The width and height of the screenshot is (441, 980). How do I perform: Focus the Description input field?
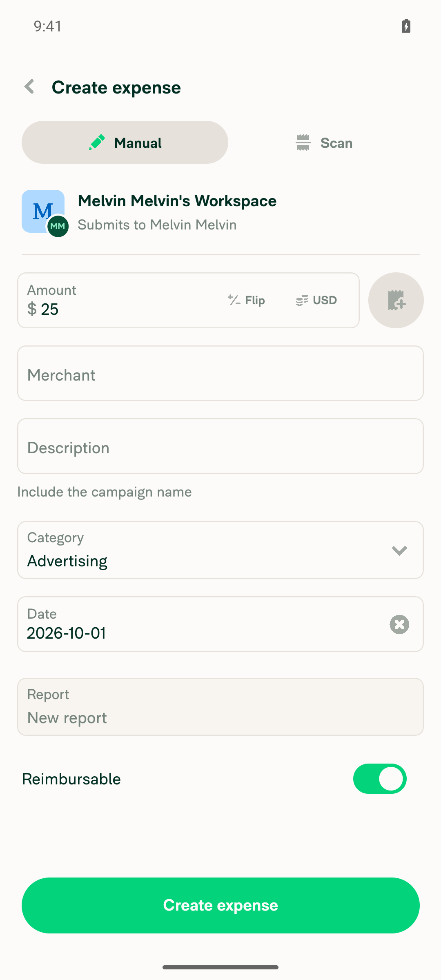point(220,446)
